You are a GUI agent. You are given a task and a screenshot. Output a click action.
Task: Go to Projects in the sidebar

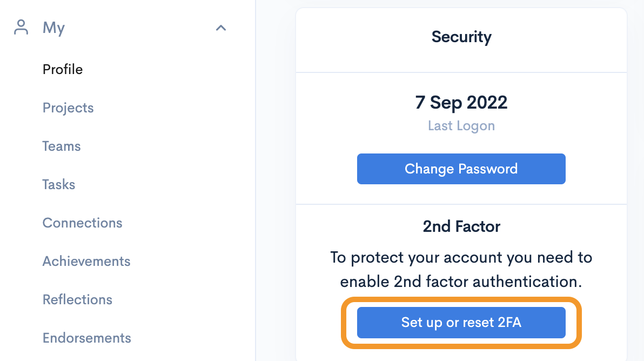[x=68, y=108]
